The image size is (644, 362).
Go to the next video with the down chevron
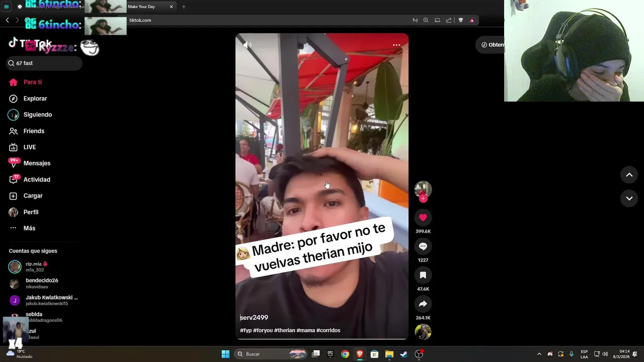pos(629,198)
